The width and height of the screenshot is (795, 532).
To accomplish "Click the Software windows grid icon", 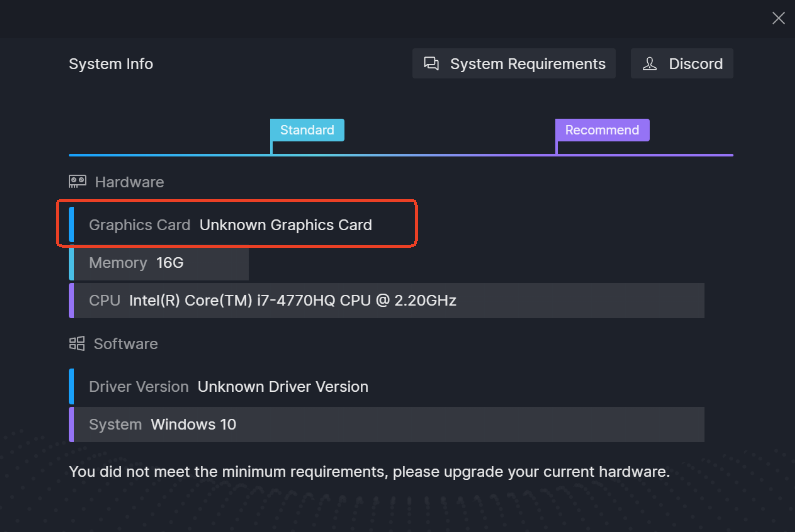I will [77, 343].
